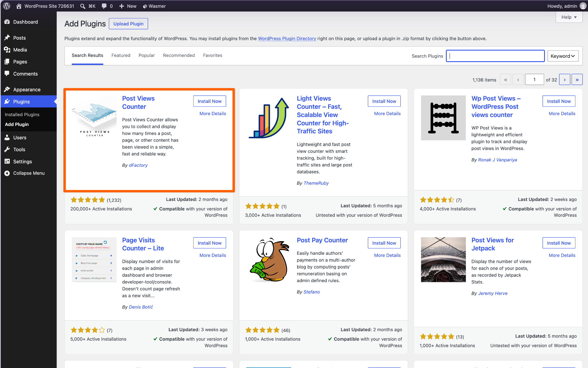The image size is (588, 368).
Task: Click the search magnifier icon
Action: (x=83, y=6)
